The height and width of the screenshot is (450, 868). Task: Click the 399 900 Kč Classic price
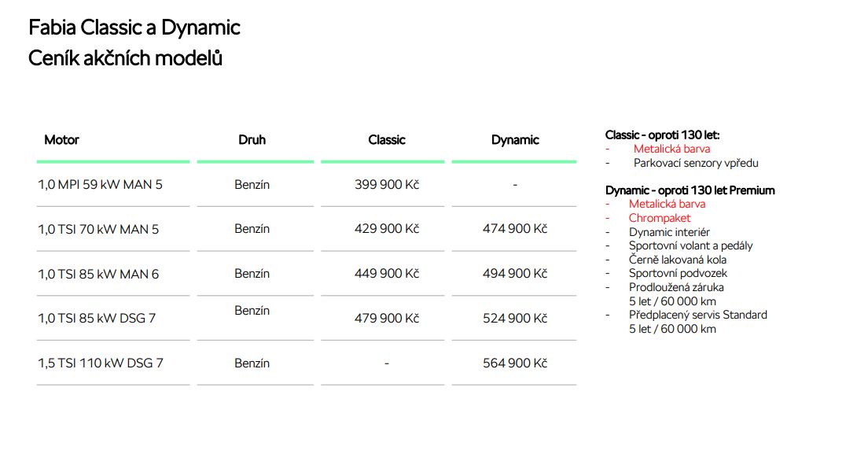[x=386, y=185]
